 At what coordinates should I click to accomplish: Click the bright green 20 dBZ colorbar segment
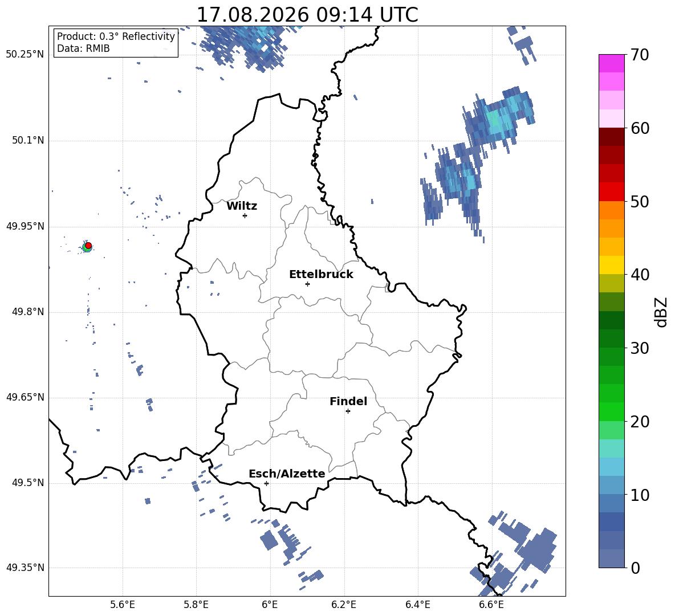(x=611, y=411)
